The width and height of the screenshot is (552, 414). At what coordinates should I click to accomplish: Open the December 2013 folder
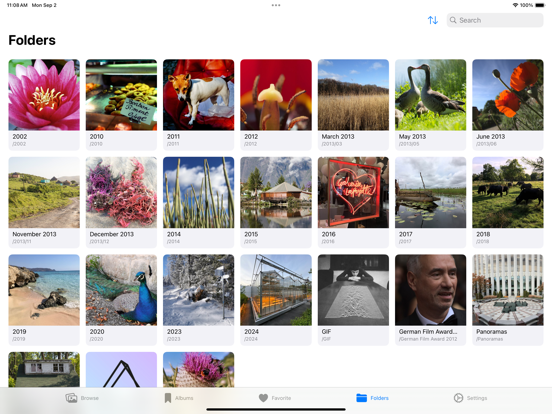point(121,202)
